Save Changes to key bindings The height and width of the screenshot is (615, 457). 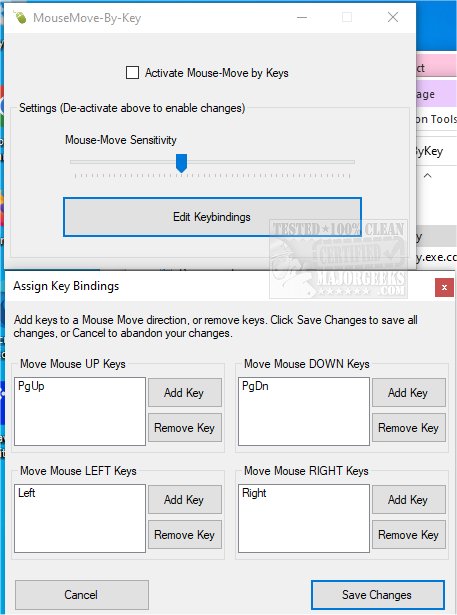pos(378,595)
